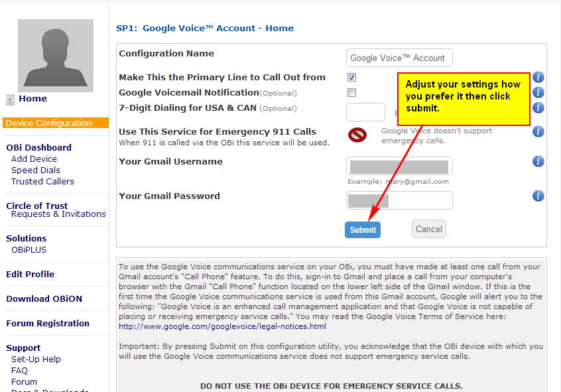Open Requests & Invitations

click(58, 214)
